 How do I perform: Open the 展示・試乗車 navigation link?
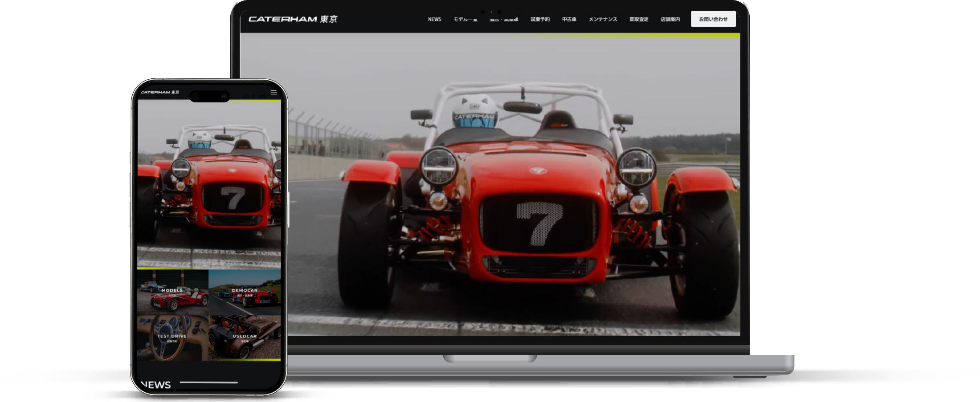click(504, 20)
